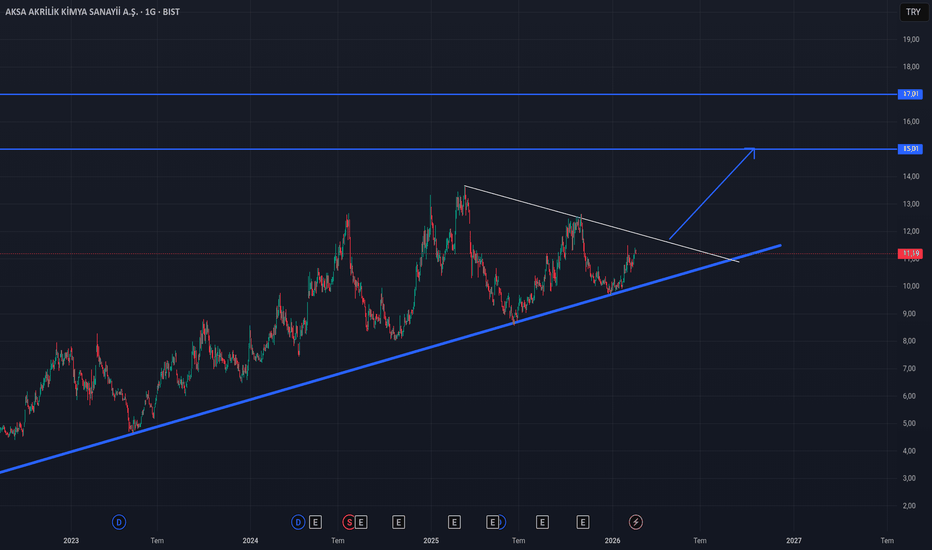Select the red 11,19 current price label

(910, 253)
